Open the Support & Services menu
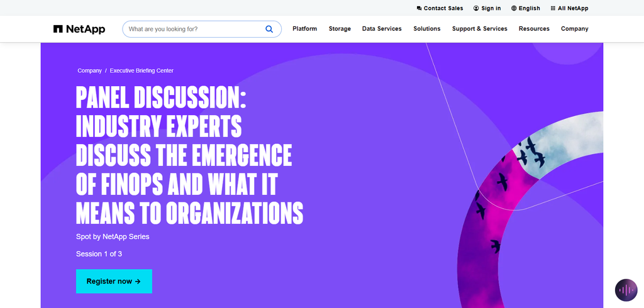The width and height of the screenshot is (644, 308). [480, 29]
